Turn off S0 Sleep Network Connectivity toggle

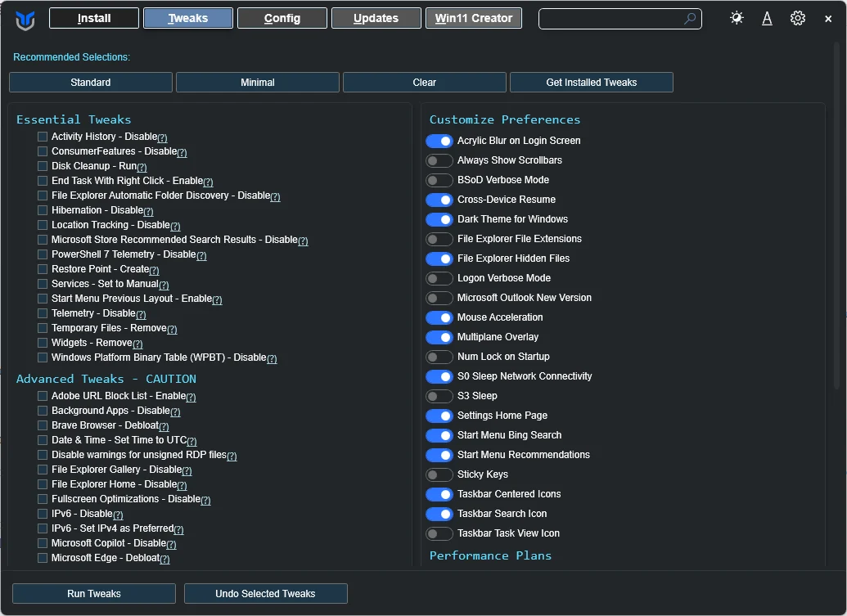pyautogui.click(x=439, y=376)
